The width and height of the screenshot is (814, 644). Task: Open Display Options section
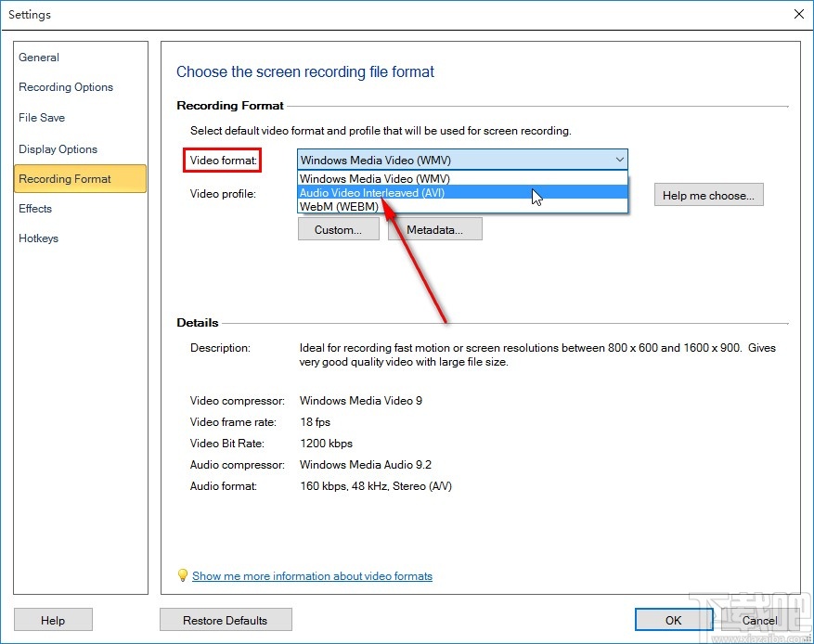point(58,149)
